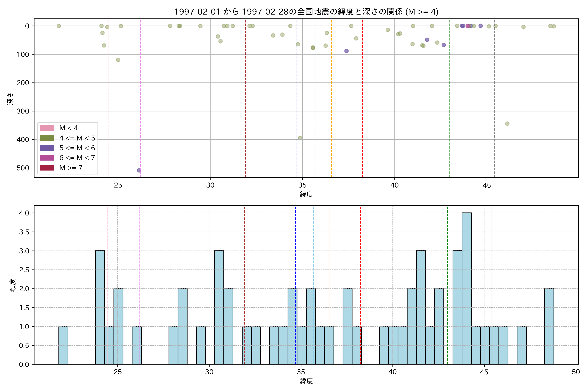Click the pink M < 4 legend swatch
Viewport: 588px width, 392px height.
click(47, 128)
